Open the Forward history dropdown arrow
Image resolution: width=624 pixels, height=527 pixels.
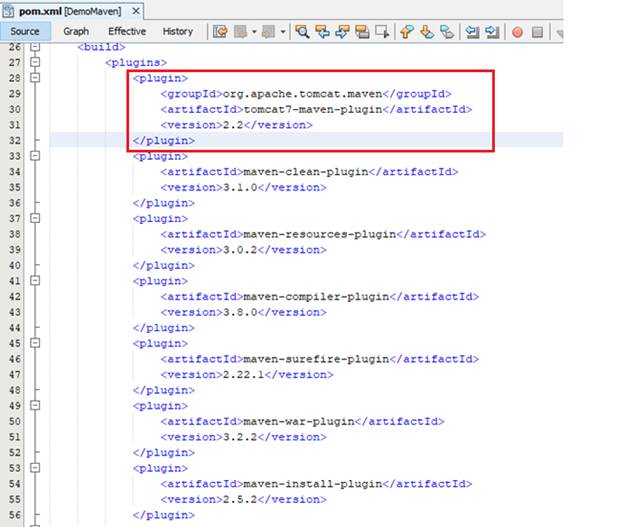[x=283, y=31]
